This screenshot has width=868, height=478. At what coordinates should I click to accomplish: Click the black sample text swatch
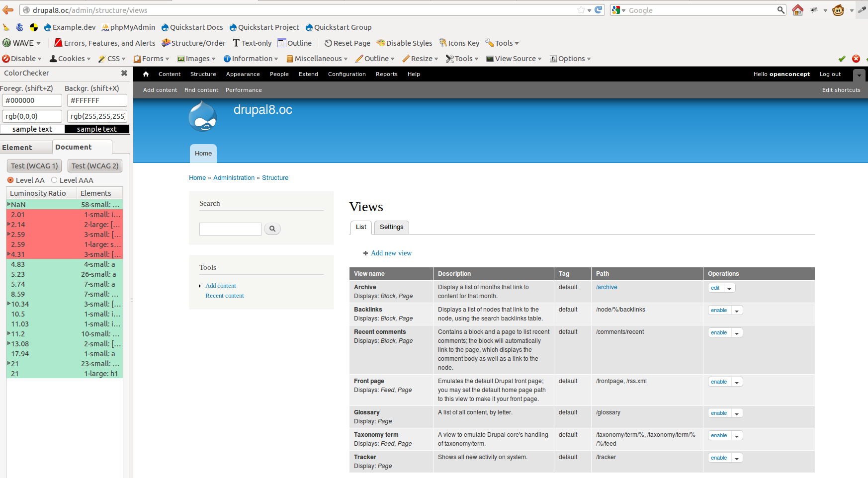pos(97,129)
